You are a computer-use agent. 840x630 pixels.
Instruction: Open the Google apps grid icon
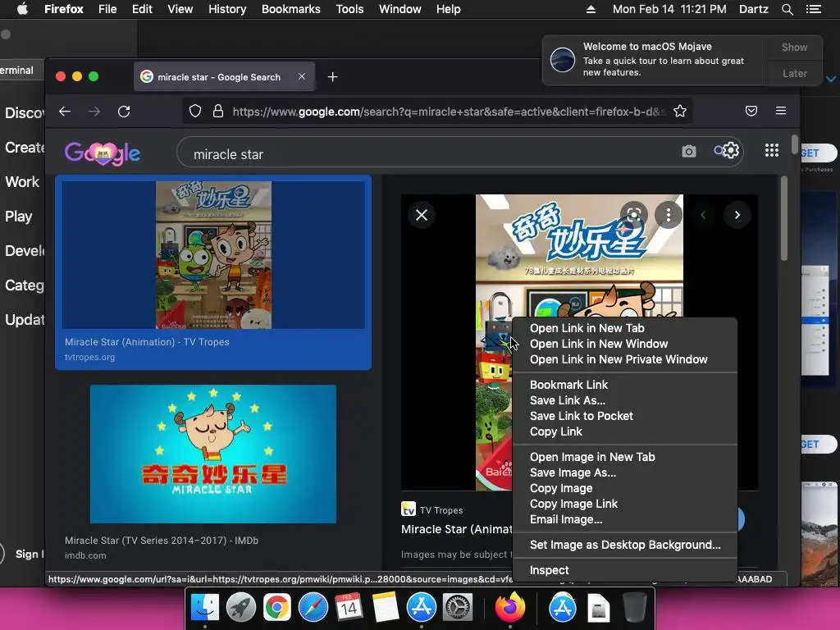pos(771,151)
